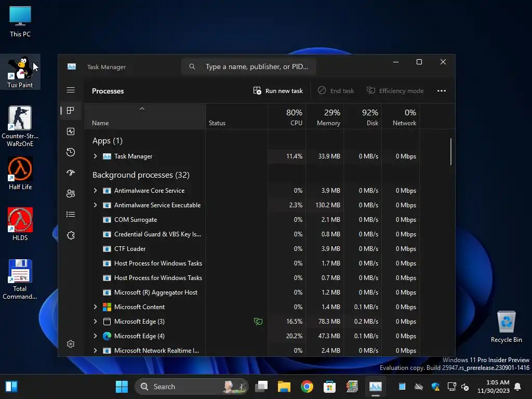Click Run new task button
The width and height of the screenshot is (532, 399).
(278, 90)
